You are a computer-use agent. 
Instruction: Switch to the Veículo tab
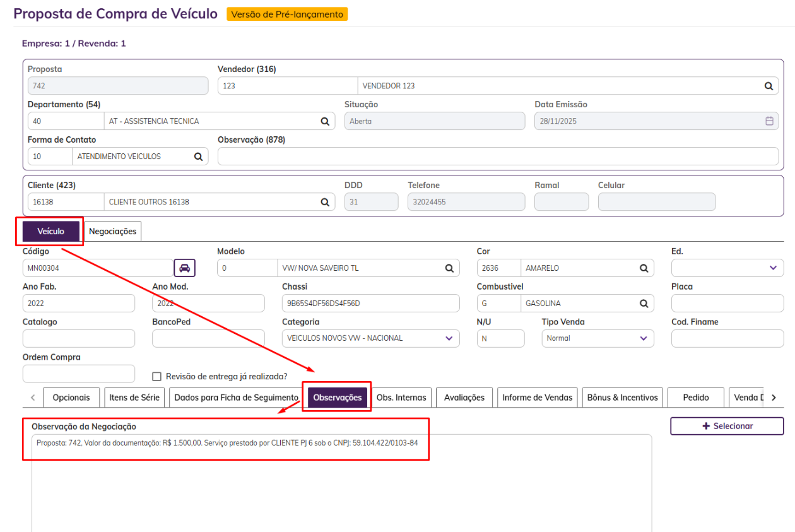(51, 232)
